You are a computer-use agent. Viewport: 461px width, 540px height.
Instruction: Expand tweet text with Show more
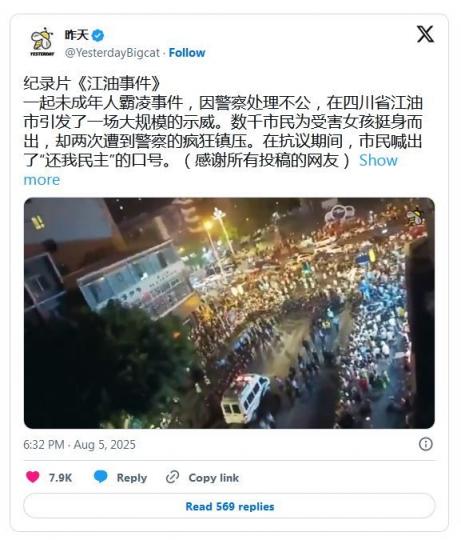210,170
